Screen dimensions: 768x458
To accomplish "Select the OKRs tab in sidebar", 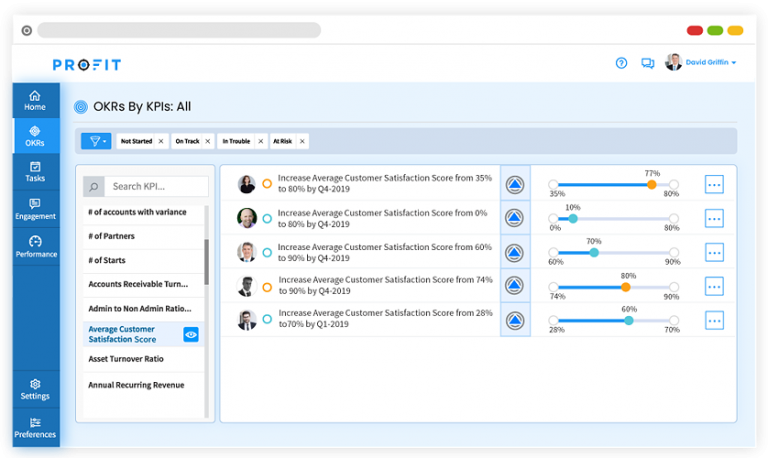I will (35, 136).
